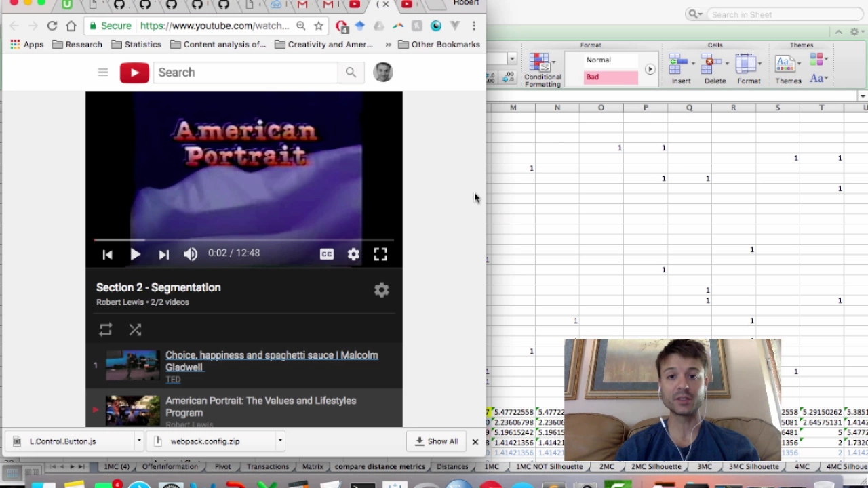Open Other Bookmarks folder
This screenshot has width=868, height=488.
pyautogui.click(x=439, y=45)
